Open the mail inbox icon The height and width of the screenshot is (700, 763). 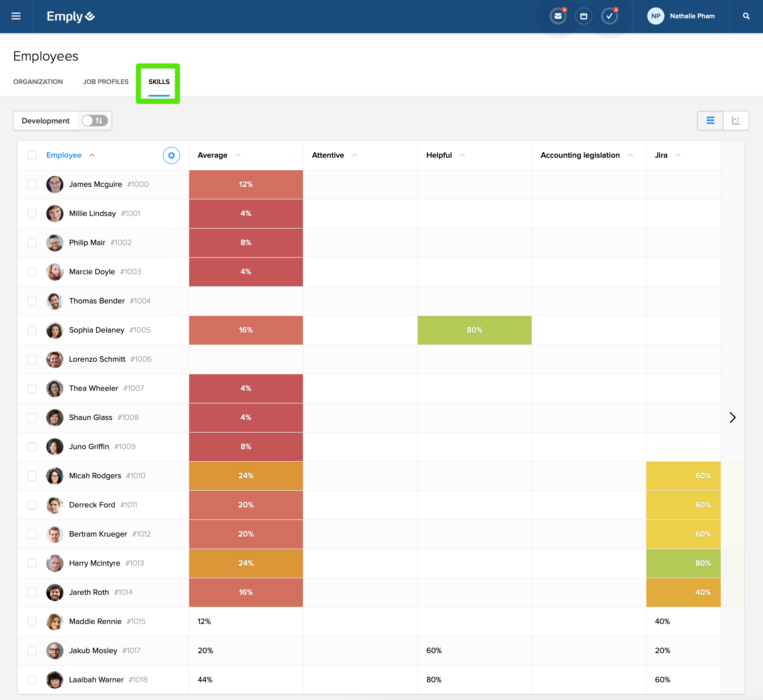click(558, 16)
